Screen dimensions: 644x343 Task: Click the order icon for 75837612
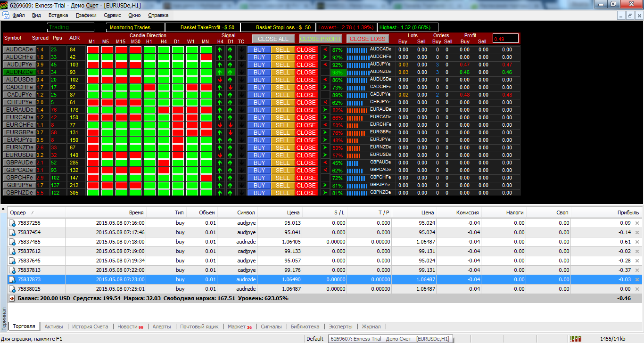point(12,251)
